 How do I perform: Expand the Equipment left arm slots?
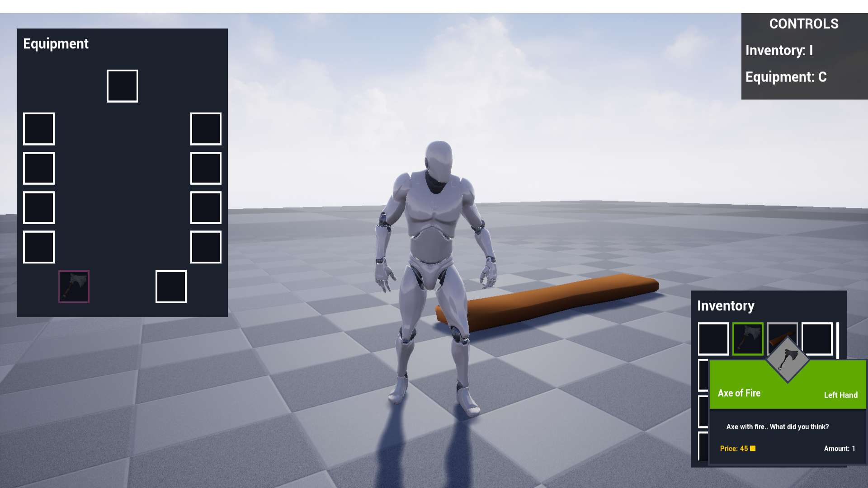[39, 129]
